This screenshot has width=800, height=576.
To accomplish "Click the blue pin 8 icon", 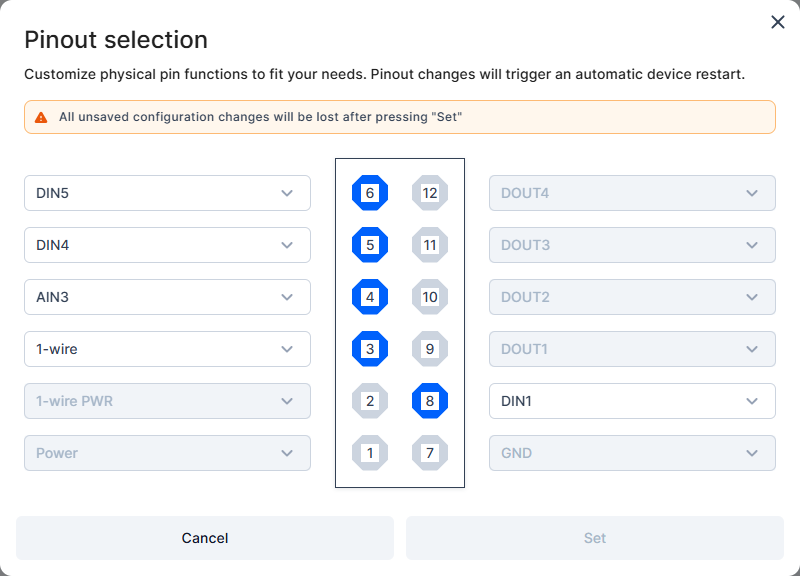I will point(430,401).
